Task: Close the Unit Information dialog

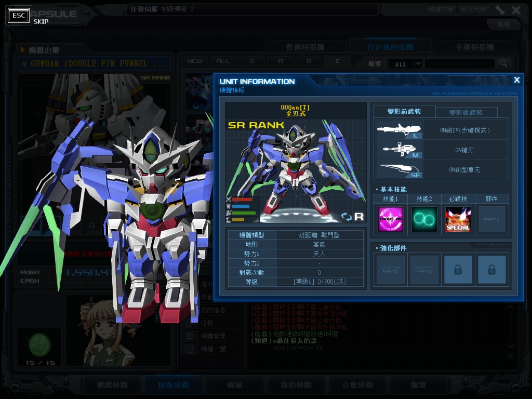Action: [517, 79]
